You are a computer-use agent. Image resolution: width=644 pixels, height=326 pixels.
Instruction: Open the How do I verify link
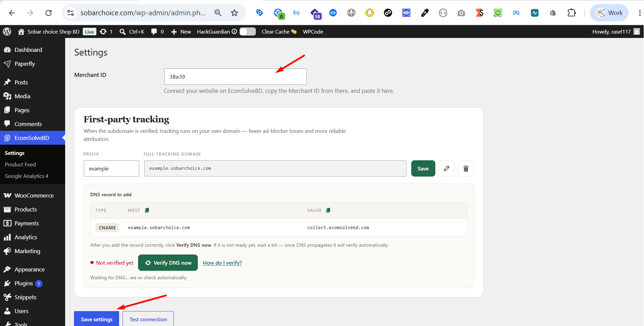pos(222,263)
